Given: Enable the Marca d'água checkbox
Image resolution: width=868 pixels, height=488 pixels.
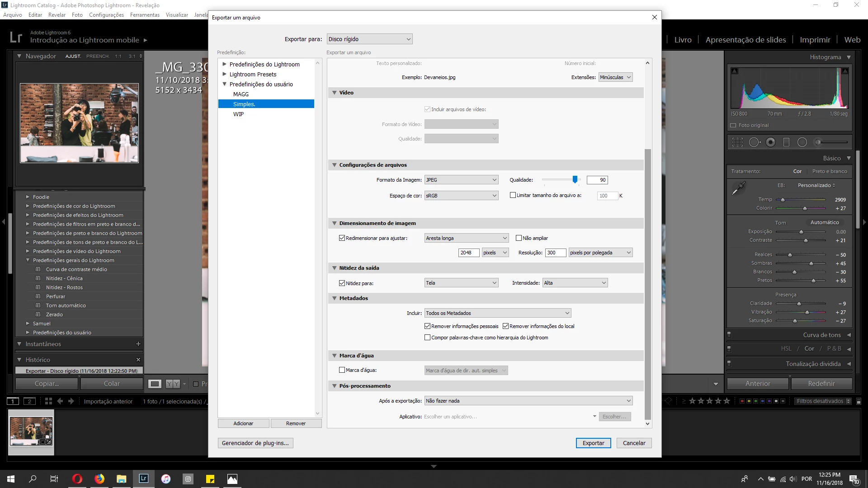Looking at the screenshot, I should click(x=342, y=370).
